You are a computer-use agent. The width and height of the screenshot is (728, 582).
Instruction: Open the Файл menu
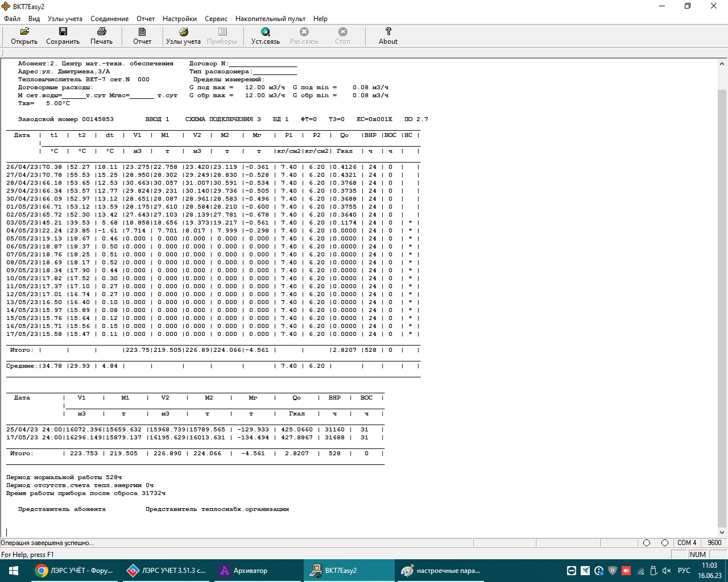pos(12,19)
